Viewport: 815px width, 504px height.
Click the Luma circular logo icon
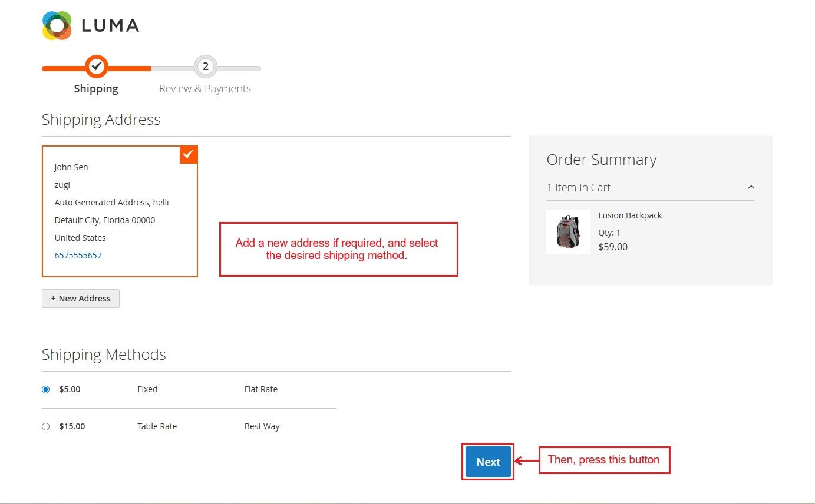(x=57, y=26)
